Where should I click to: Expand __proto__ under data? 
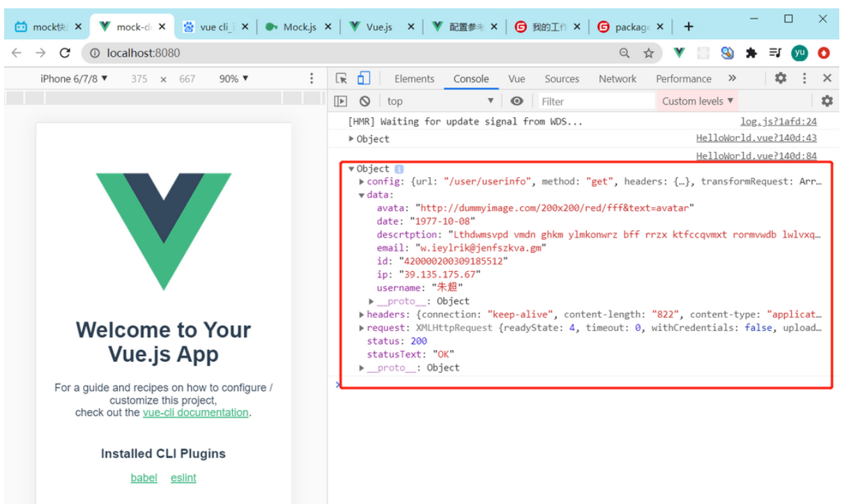pos(372,301)
